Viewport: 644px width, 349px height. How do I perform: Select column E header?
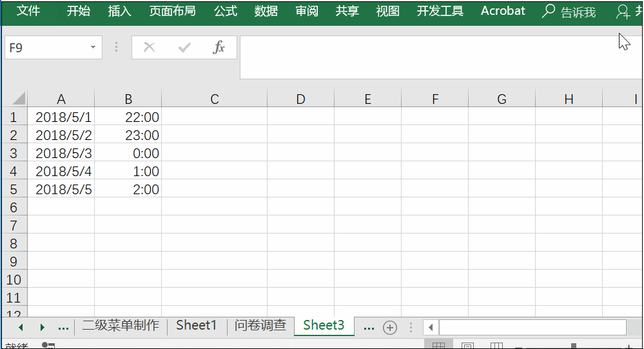coord(367,99)
